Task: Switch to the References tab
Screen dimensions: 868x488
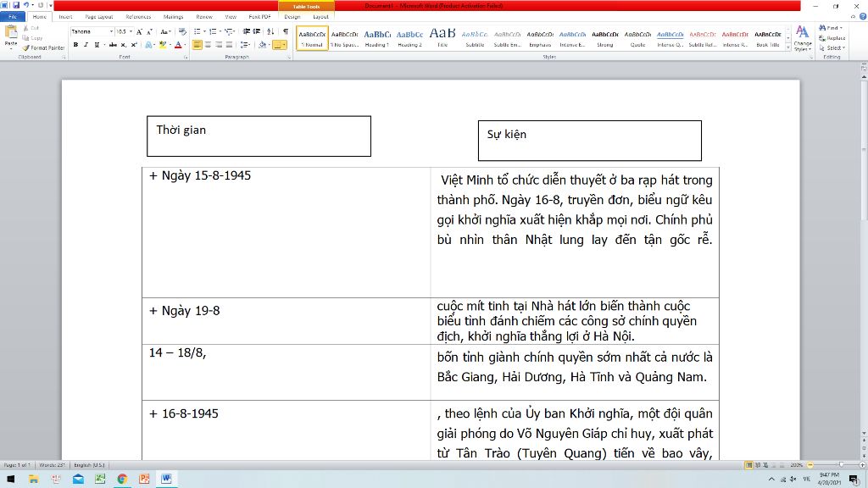Action: pyautogui.click(x=138, y=17)
